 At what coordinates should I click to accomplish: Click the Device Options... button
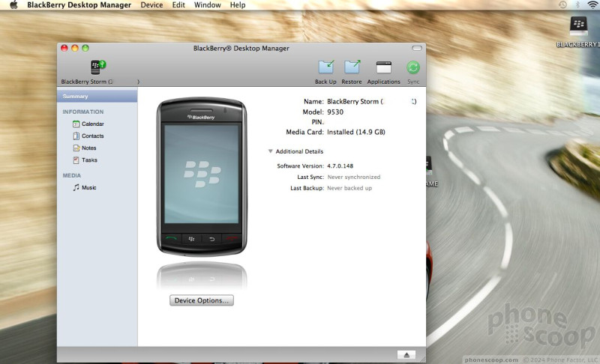[x=202, y=300]
